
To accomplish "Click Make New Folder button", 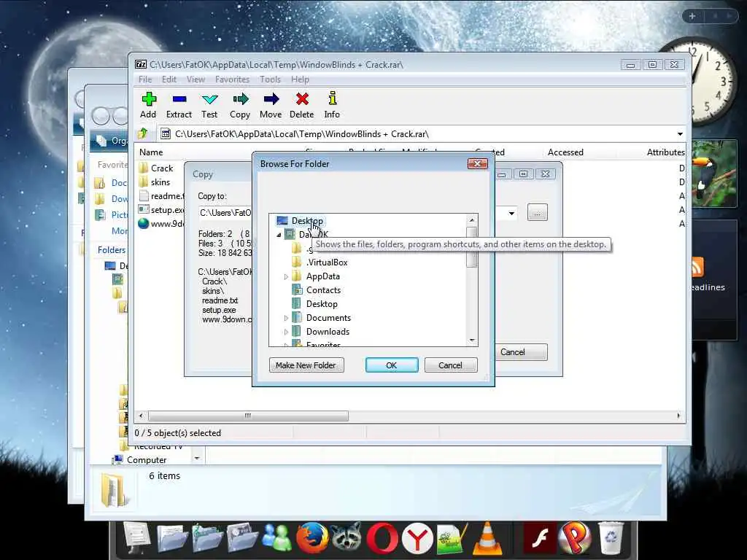I will point(306,365).
